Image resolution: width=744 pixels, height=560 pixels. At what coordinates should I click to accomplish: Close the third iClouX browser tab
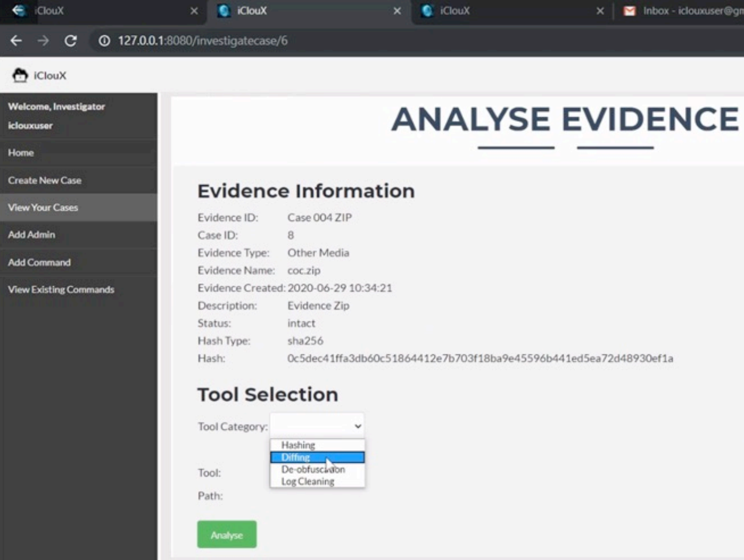pos(600,11)
